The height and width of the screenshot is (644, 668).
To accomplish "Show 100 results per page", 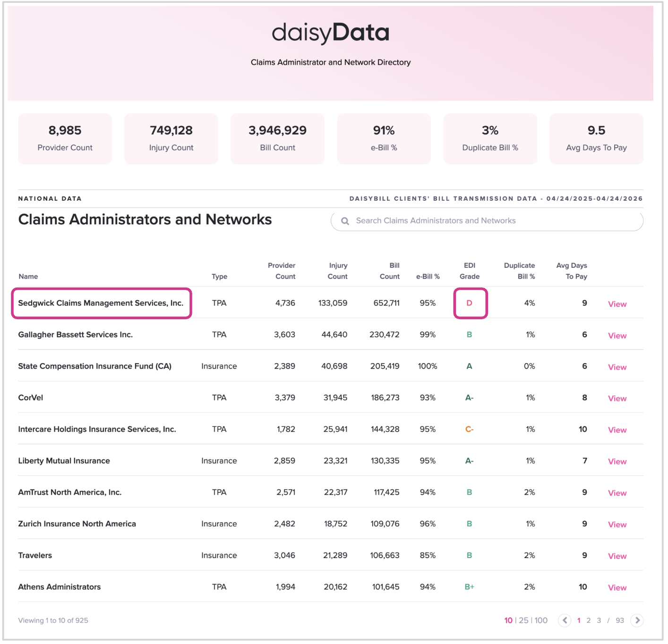I will point(541,620).
